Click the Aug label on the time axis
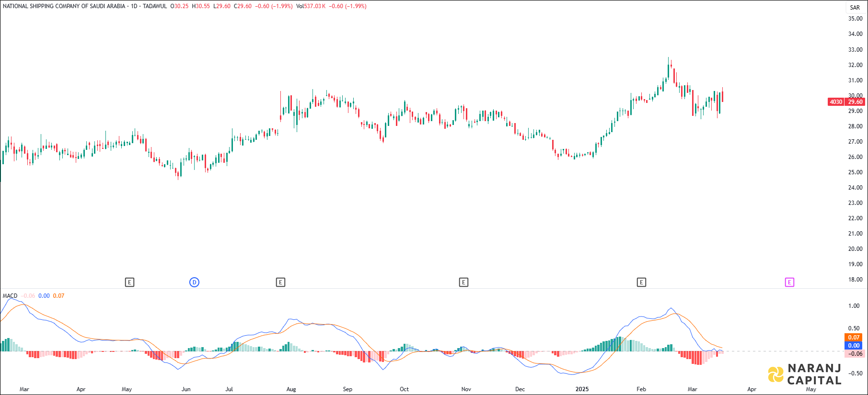 (291, 389)
